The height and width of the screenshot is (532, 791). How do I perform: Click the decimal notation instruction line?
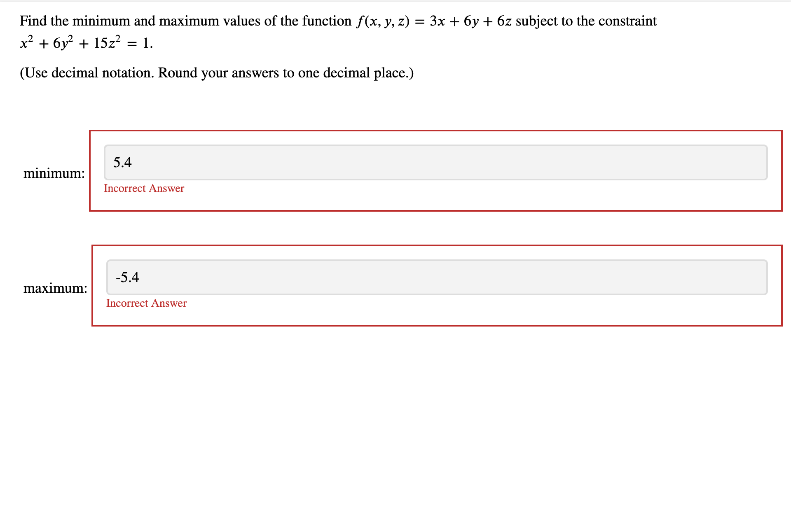(216, 72)
